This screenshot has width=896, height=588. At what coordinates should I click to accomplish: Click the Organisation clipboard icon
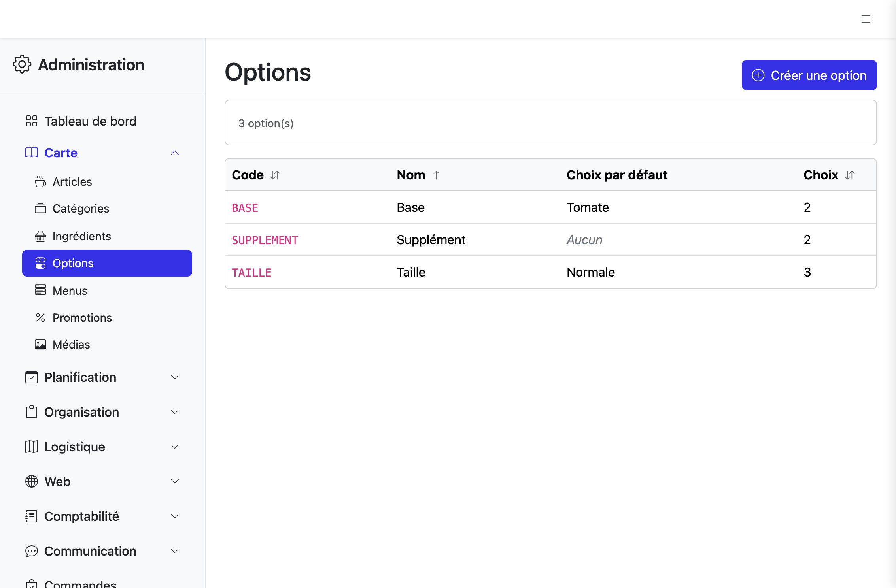click(31, 412)
